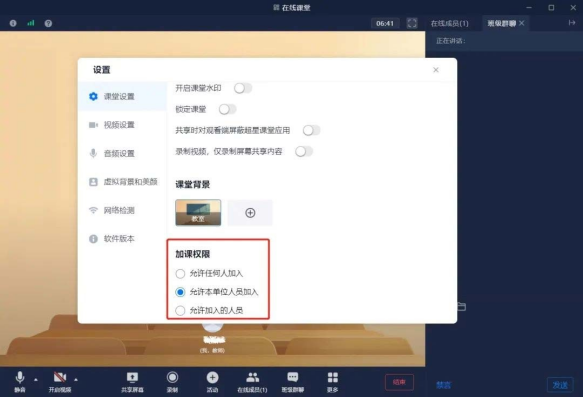Open online members list icon
This screenshot has width=584, height=397.
click(x=253, y=378)
